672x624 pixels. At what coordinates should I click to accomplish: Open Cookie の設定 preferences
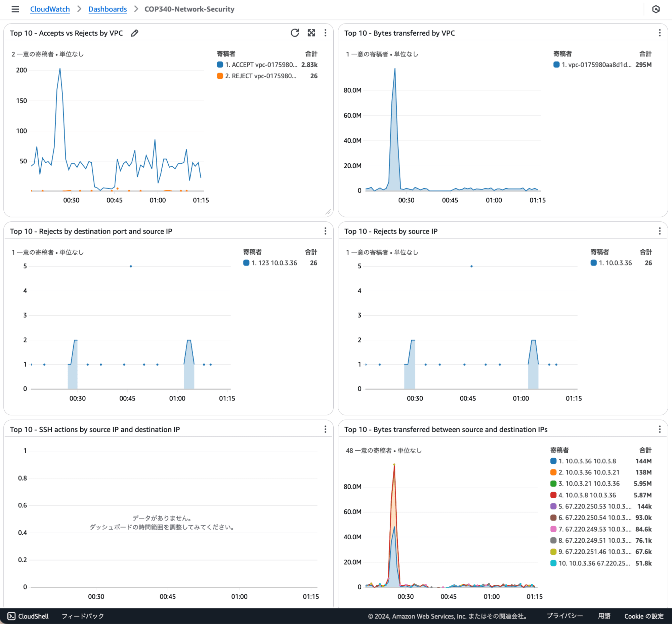644,616
